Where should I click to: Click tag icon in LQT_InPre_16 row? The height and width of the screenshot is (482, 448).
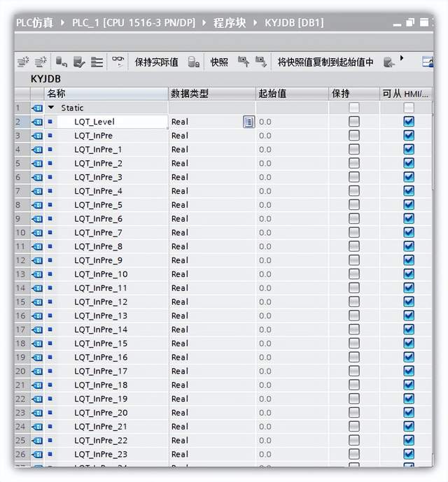(x=37, y=357)
